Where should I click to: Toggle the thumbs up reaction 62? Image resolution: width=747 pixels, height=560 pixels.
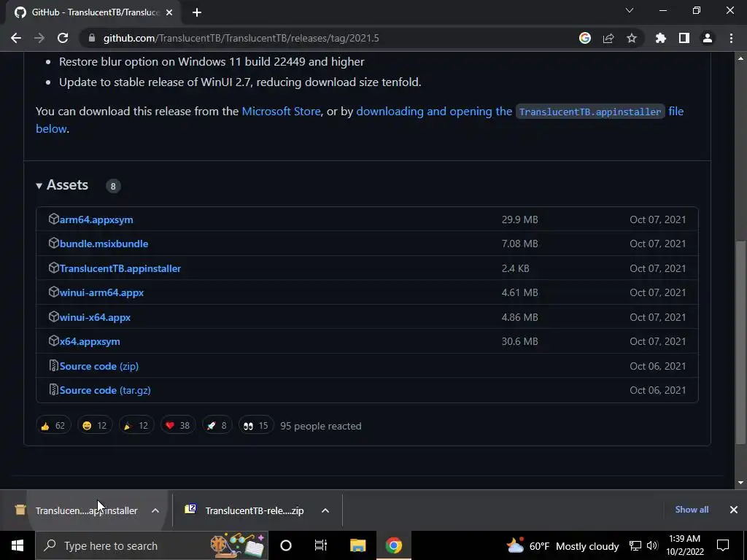pyautogui.click(x=53, y=425)
